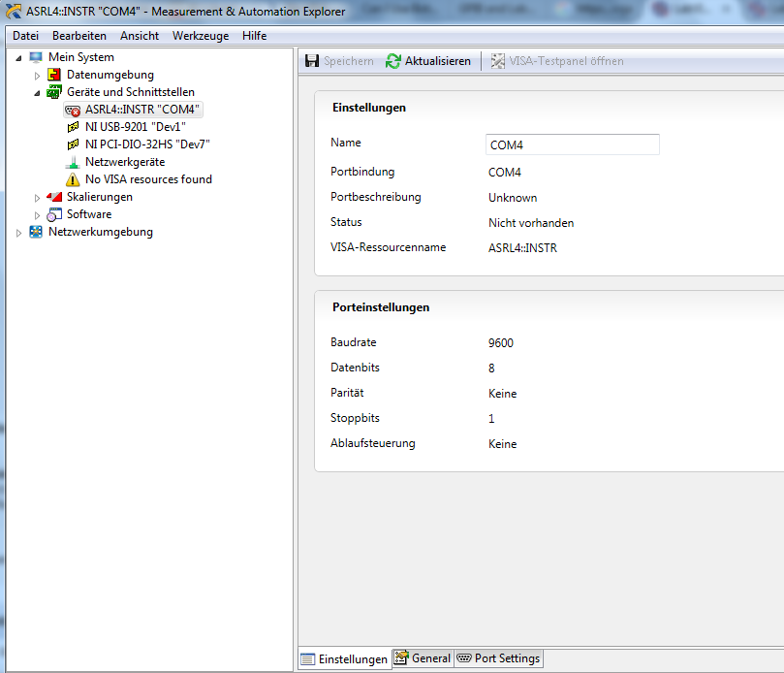The image size is (784, 673).
Task: Click the Netzwerkumgebung icon
Action: [x=36, y=232]
